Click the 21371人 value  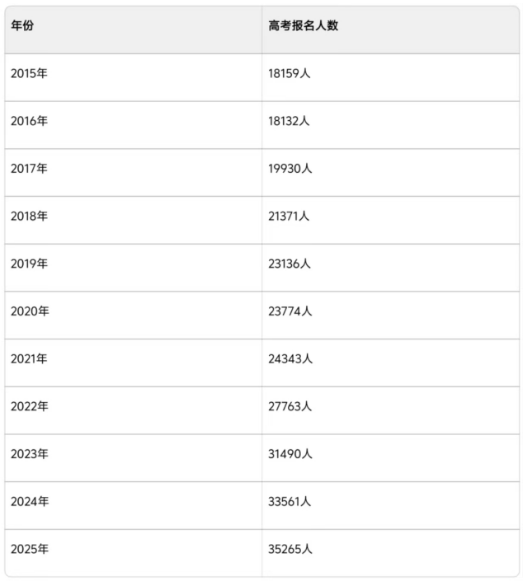tap(289, 216)
